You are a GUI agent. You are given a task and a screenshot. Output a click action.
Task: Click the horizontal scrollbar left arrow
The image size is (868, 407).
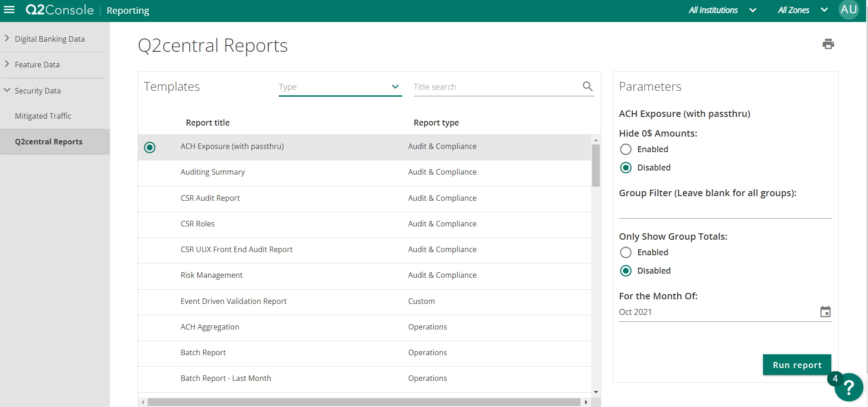click(x=143, y=402)
